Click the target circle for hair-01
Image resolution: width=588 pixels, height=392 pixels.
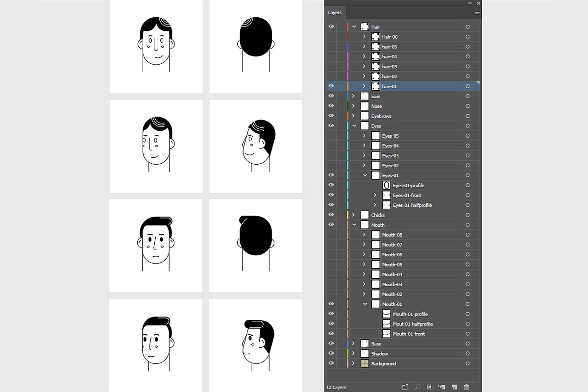tap(467, 86)
